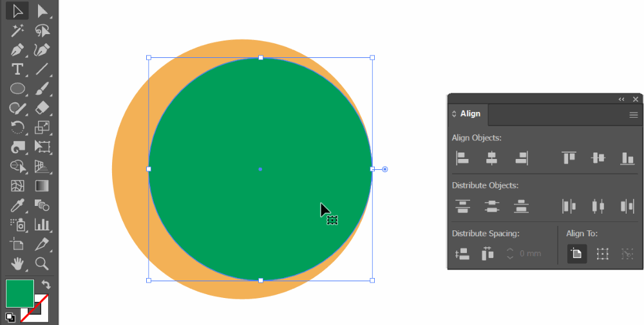Select the Hand tool
The image size is (644, 325).
click(x=17, y=263)
